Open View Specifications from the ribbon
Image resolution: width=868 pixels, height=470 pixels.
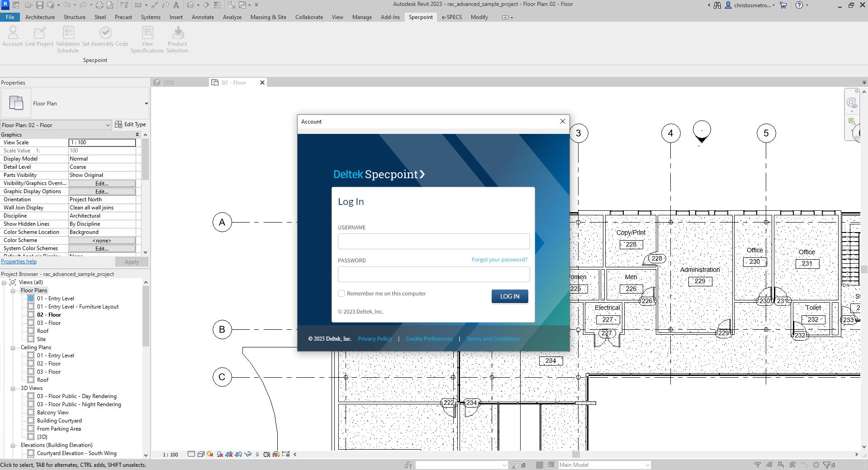(147, 33)
